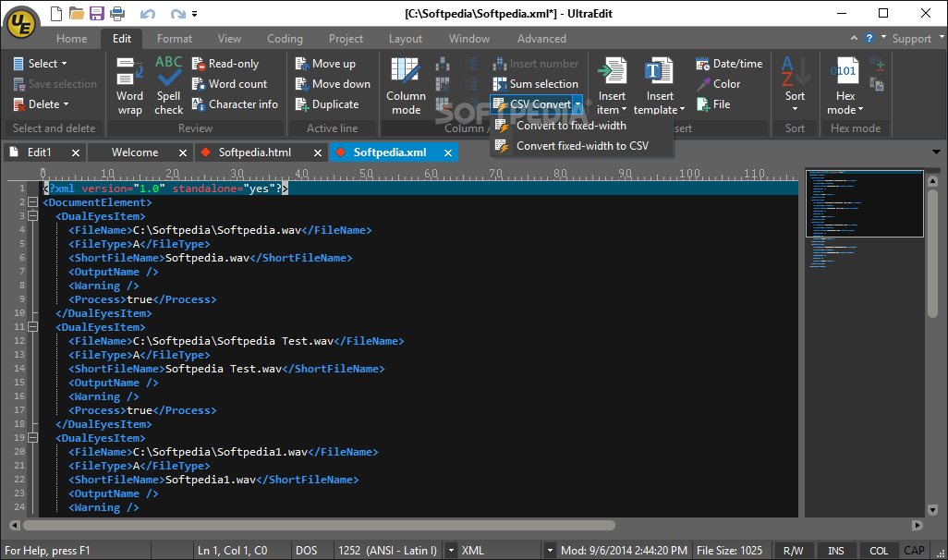Click Move up for the active line
This screenshot has height=560, width=948.
point(325,64)
